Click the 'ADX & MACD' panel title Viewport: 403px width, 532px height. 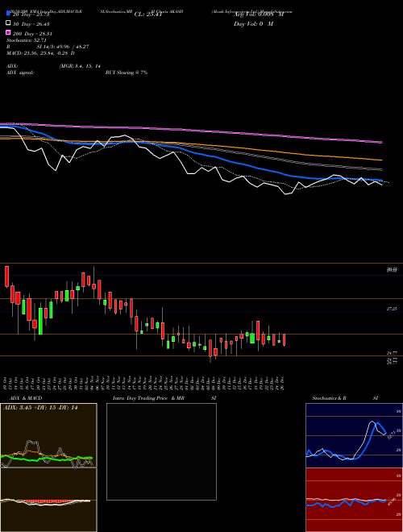click(x=26, y=398)
